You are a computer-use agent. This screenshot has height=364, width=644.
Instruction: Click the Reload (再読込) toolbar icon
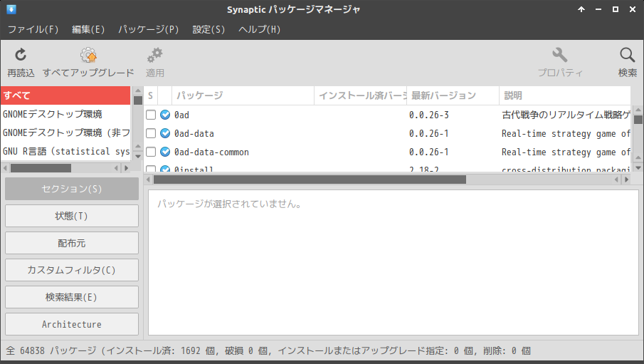point(21,55)
